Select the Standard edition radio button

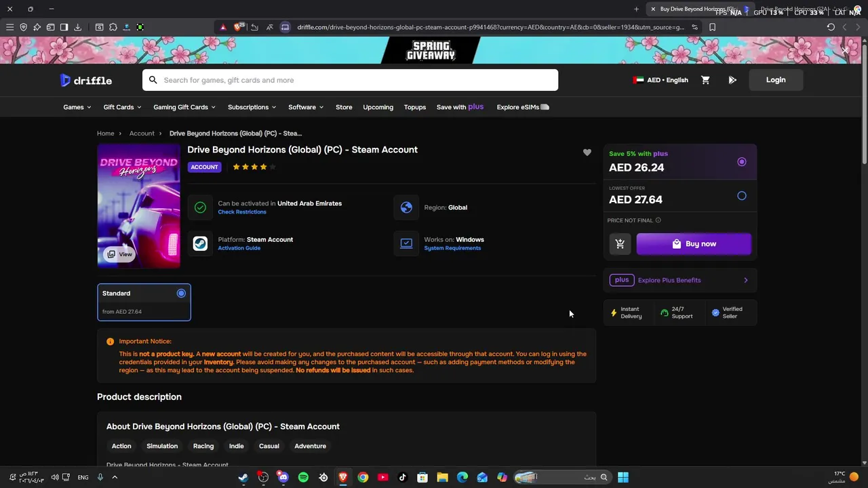(181, 293)
